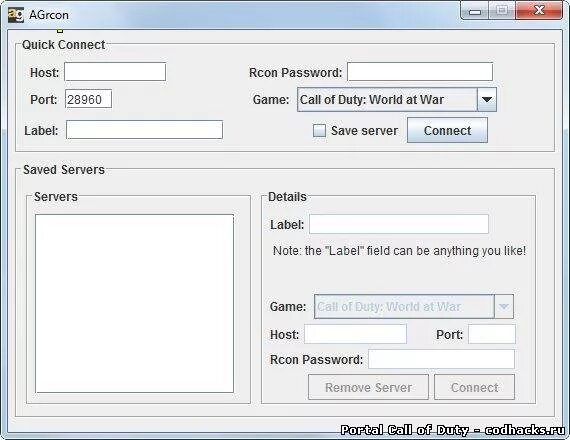This screenshot has width=570, height=440.
Task: Open the Quick Connect Game dropdown
Action: point(397,99)
